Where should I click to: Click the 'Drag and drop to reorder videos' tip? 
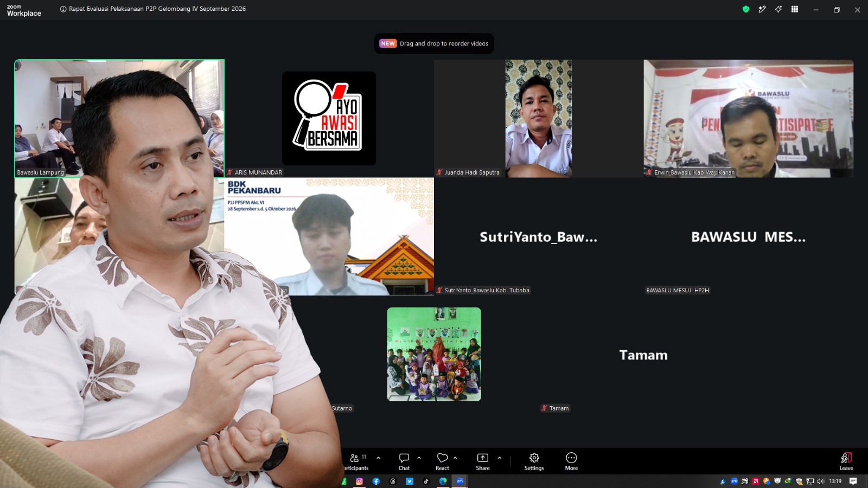click(x=434, y=43)
